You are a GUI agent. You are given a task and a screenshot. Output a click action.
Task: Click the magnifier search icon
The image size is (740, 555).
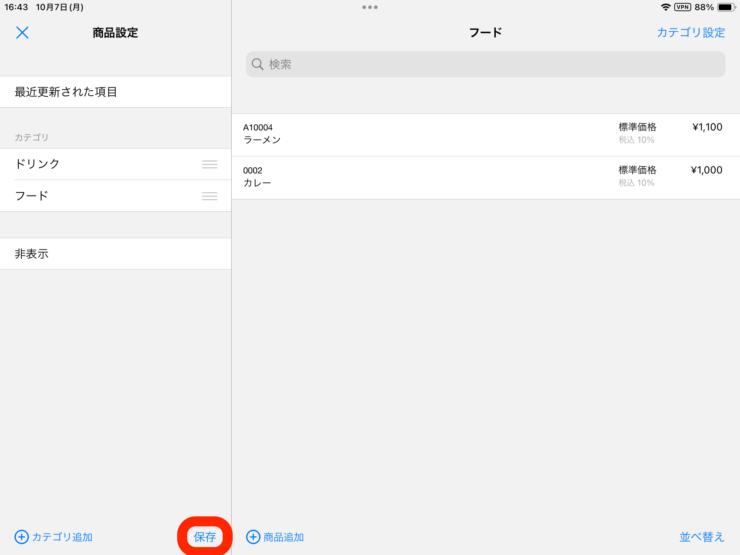coord(257,64)
